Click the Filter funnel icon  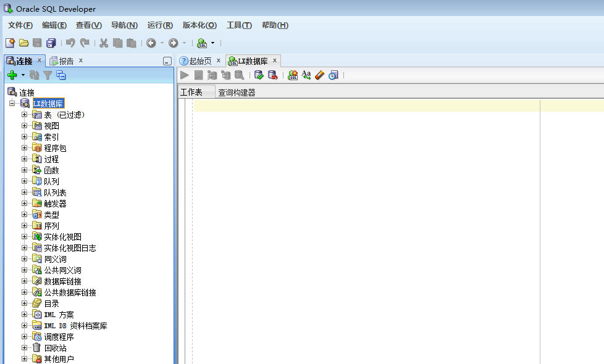[48, 75]
